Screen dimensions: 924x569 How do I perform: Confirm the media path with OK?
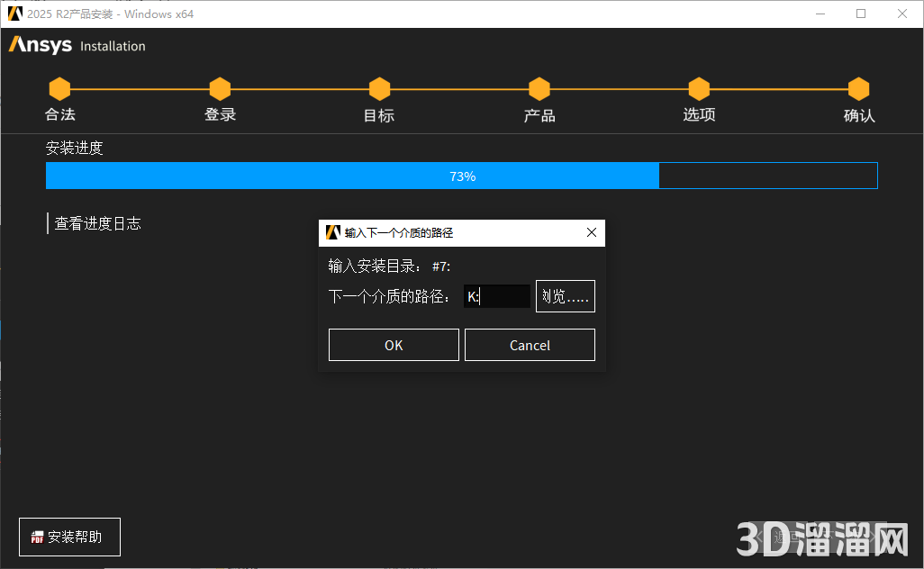click(394, 344)
